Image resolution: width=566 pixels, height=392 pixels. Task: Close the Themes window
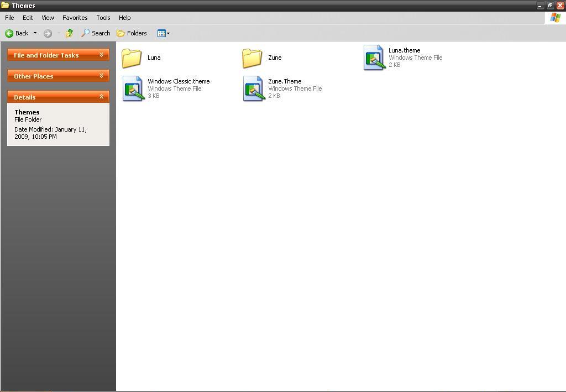pyautogui.click(x=560, y=6)
